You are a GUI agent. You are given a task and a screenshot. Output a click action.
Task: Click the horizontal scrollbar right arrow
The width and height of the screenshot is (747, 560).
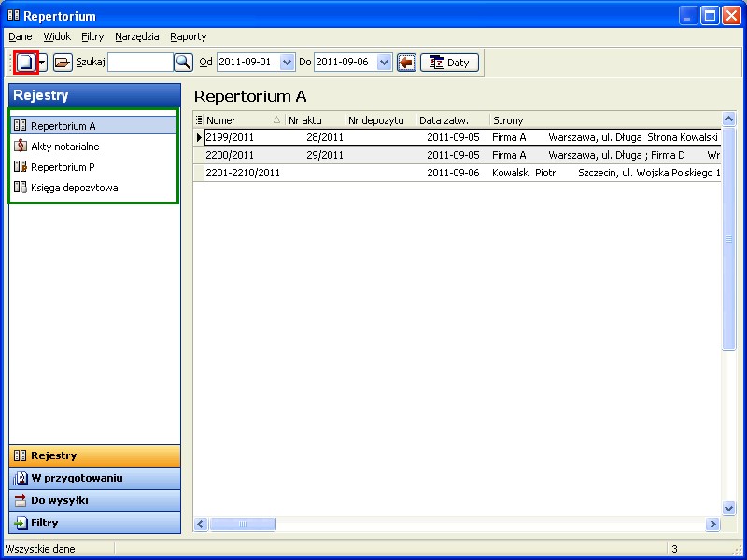pos(712,525)
